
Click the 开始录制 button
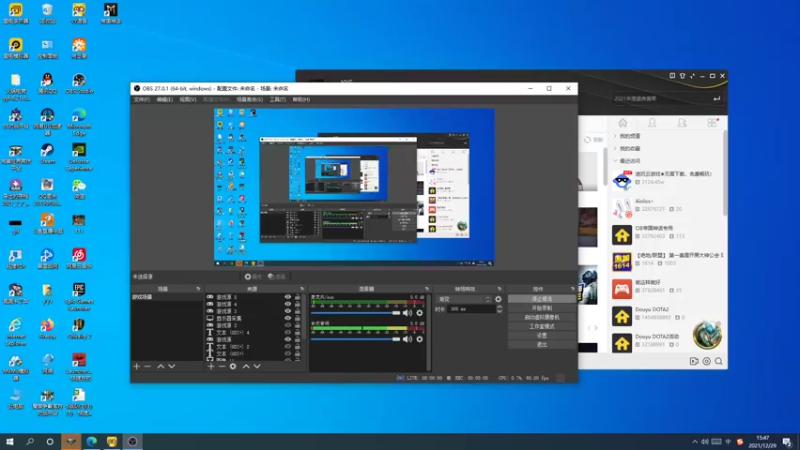coord(541,308)
